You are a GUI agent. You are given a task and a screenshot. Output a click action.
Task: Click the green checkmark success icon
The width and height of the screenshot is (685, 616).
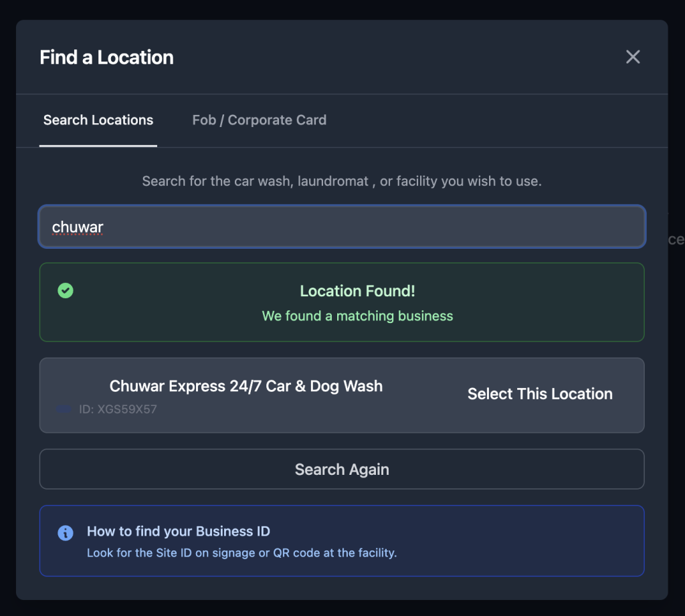click(x=66, y=290)
